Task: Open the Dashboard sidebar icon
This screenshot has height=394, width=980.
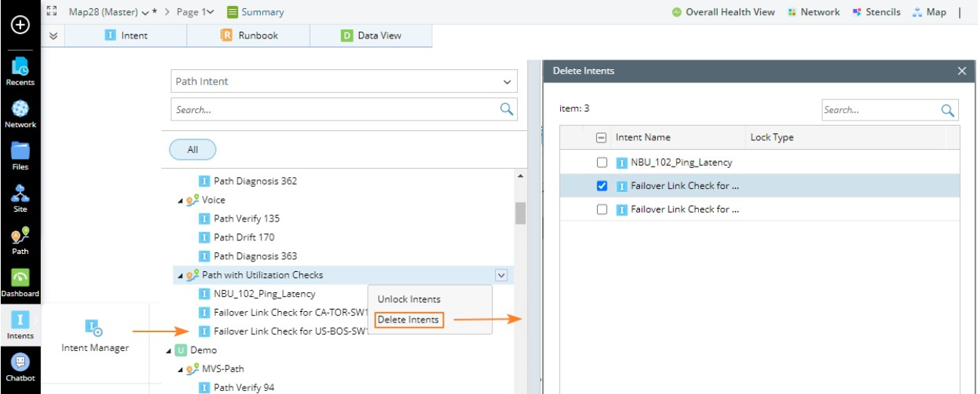Action: [x=20, y=281]
